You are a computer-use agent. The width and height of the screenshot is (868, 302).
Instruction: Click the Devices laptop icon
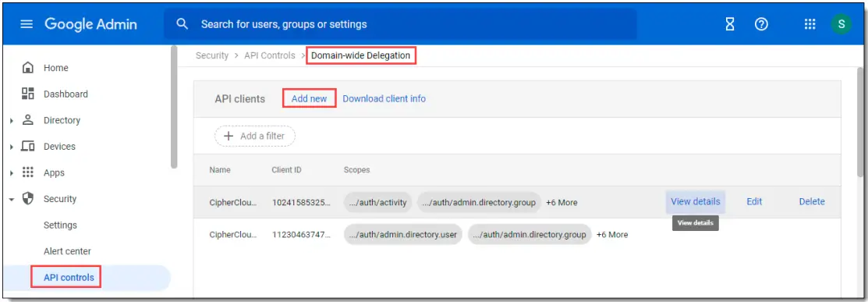coord(27,146)
